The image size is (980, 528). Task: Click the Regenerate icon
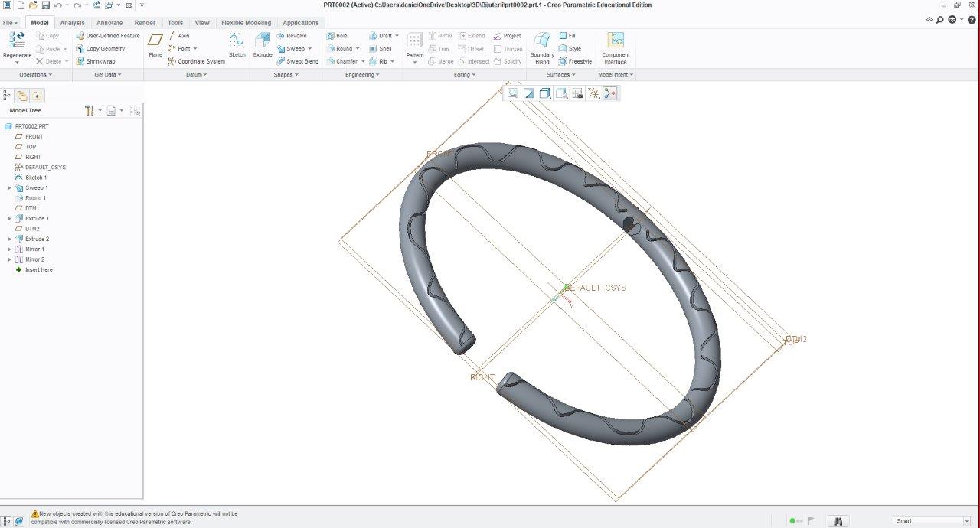click(17, 44)
